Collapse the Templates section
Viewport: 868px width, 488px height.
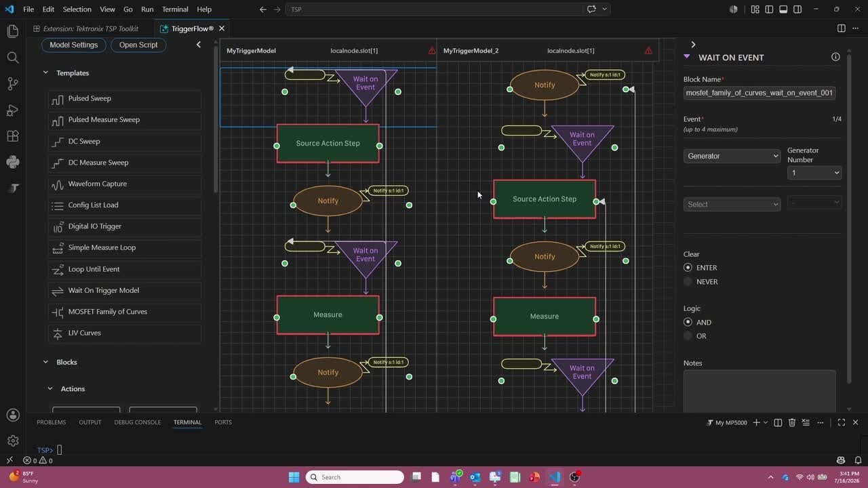click(x=46, y=73)
